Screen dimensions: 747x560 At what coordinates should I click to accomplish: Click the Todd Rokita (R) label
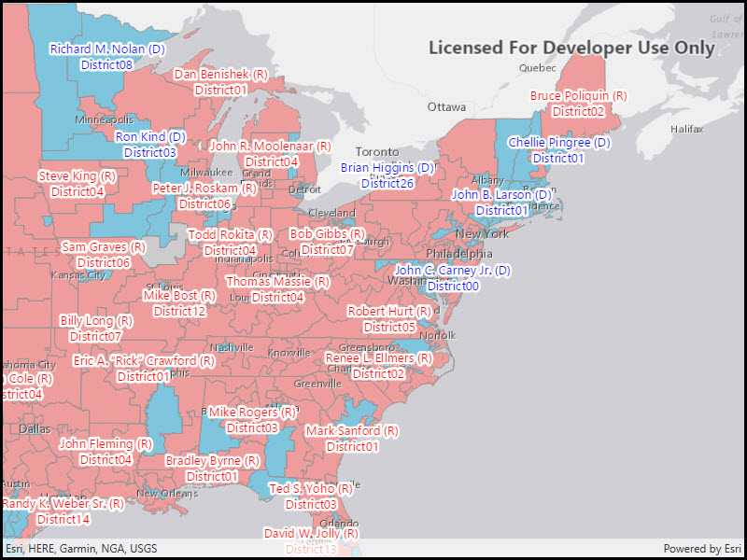point(230,235)
